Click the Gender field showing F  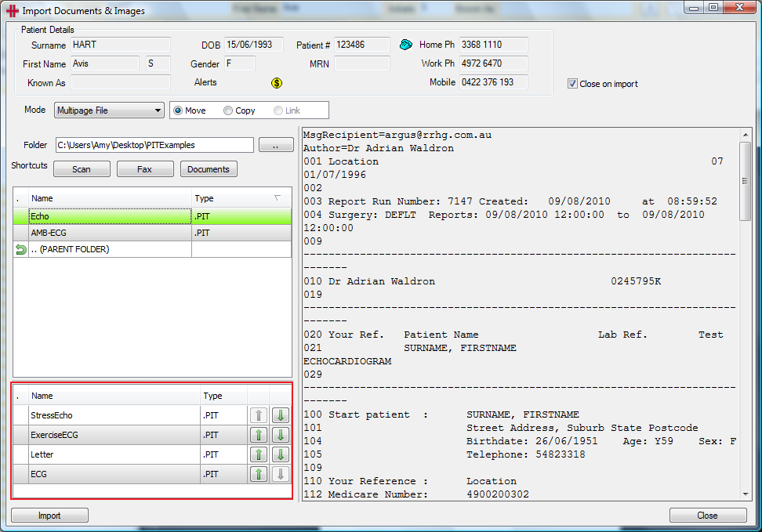pos(240,63)
